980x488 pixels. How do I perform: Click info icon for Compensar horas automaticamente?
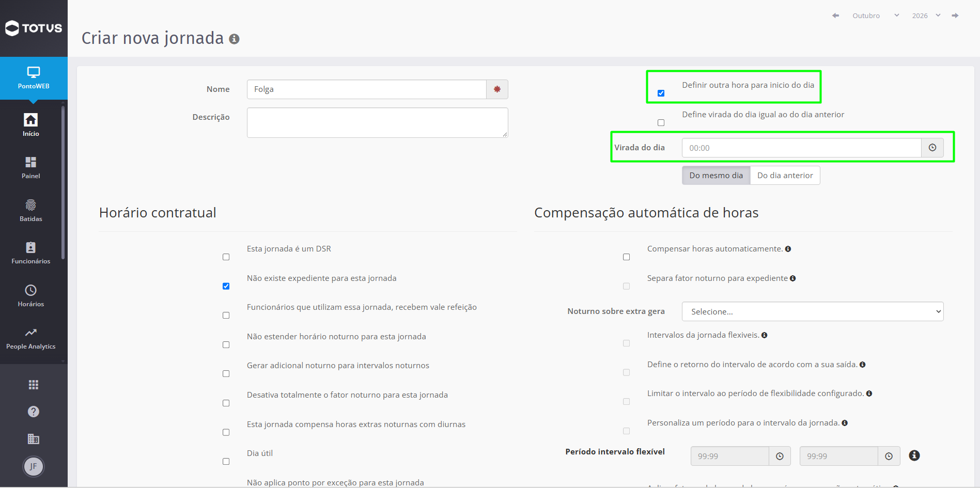click(788, 249)
